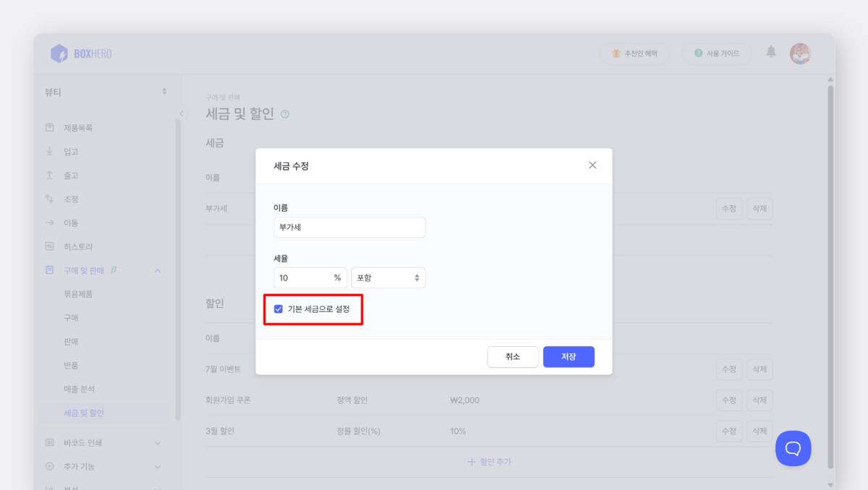This screenshot has height=490, width=868.
Task: Collapse the 구매 및 판매 section
Action: point(158,270)
